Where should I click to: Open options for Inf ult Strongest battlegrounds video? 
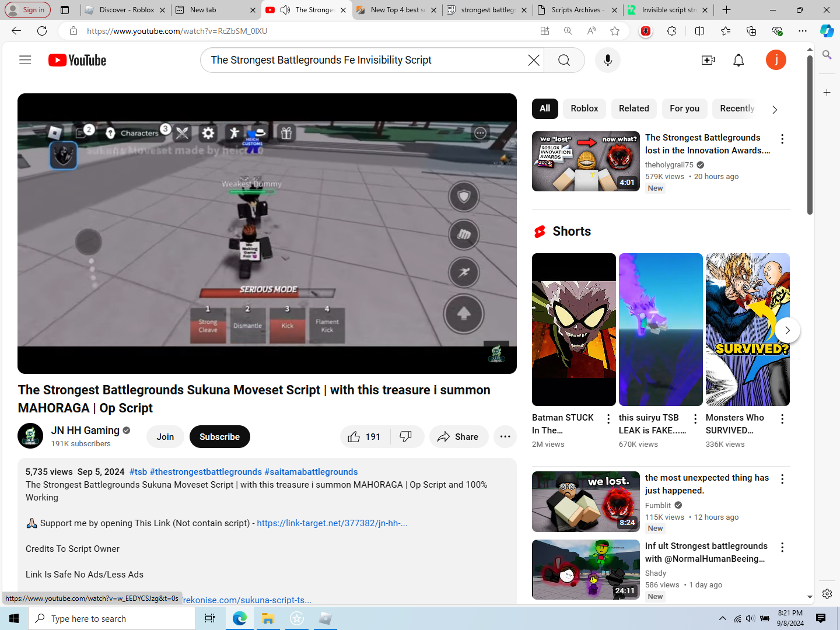tap(782, 547)
